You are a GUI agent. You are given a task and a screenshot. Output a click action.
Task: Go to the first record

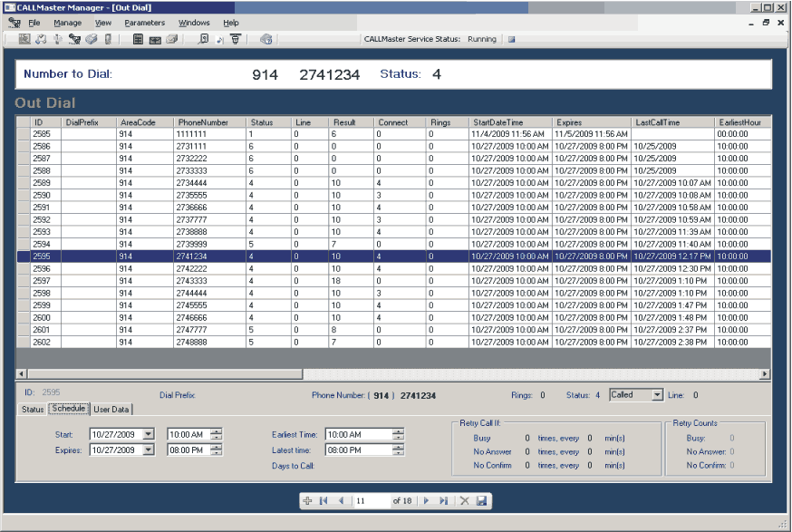click(324, 500)
